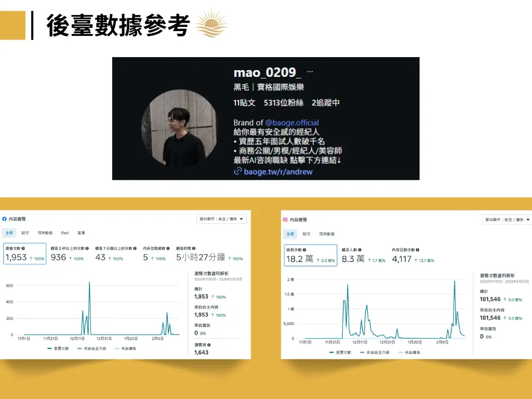Click the @baoge.official mention link

[292, 123]
